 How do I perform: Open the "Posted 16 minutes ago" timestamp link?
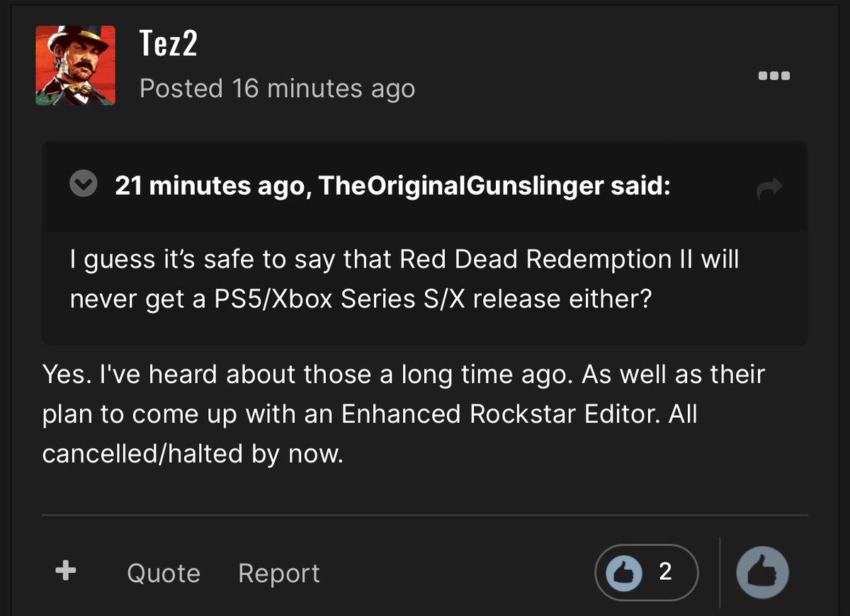[x=277, y=89]
